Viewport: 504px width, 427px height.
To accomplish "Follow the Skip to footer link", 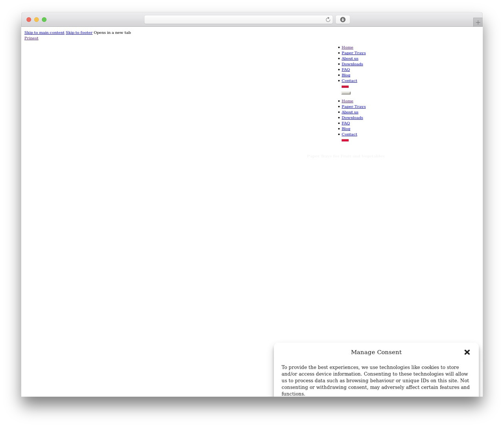I will 79,33.
